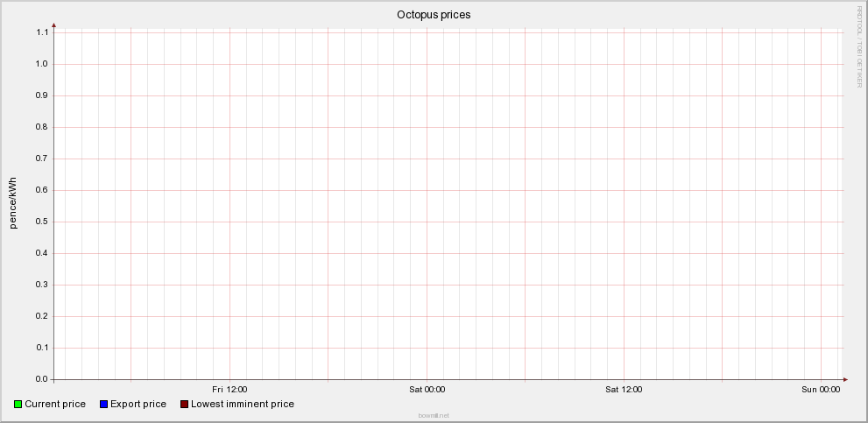
Task: Click the 1.0 y-axis tick label
Action: pyautogui.click(x=41, y=64)
